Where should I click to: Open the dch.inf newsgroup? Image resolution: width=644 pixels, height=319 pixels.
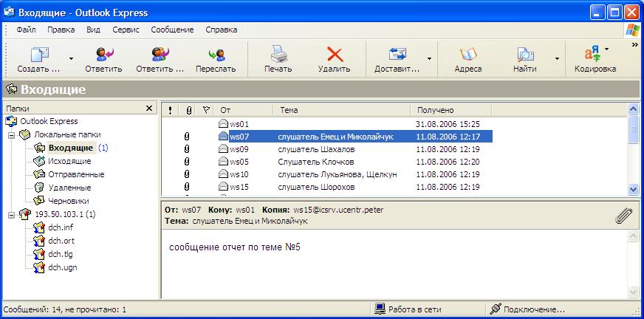point(61,227)
